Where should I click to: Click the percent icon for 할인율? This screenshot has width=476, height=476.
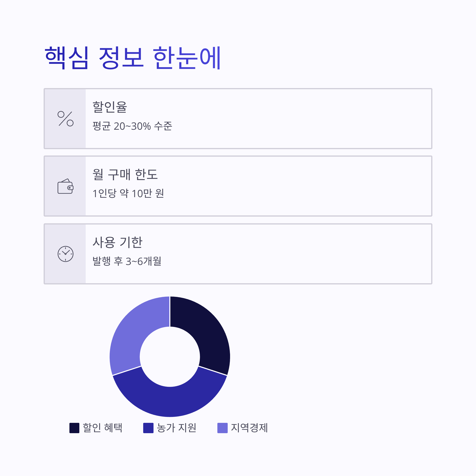(x=65, y=119)
